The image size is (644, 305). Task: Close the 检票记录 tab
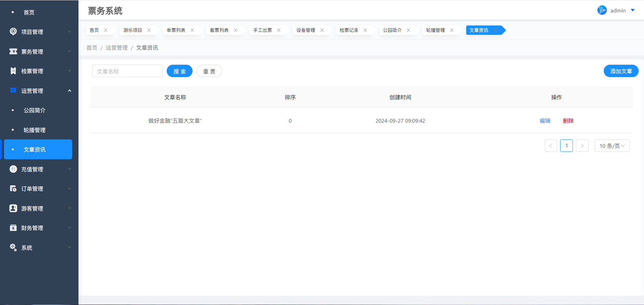click(365, 30)
